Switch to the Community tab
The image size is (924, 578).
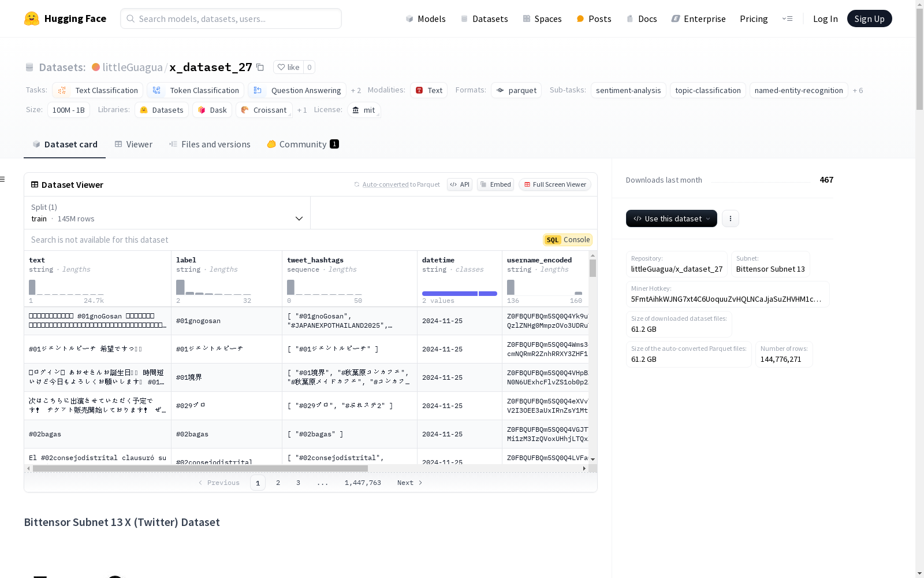tap(303, 144)
